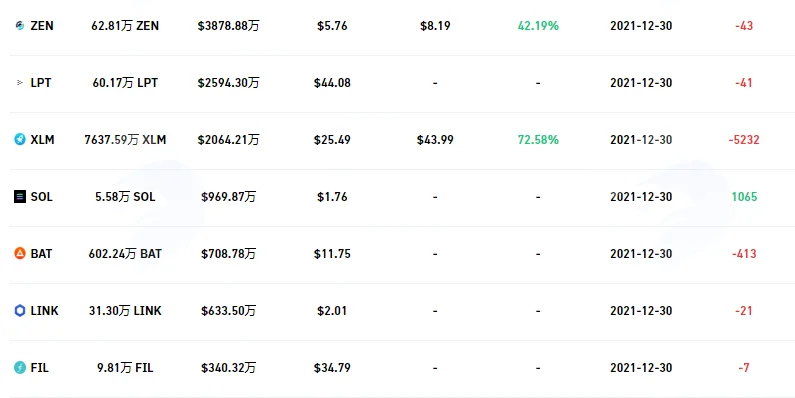The image size is (795, 398).
Task: Click the 72.58% XLM gain figure
Action: pos(538,140)
